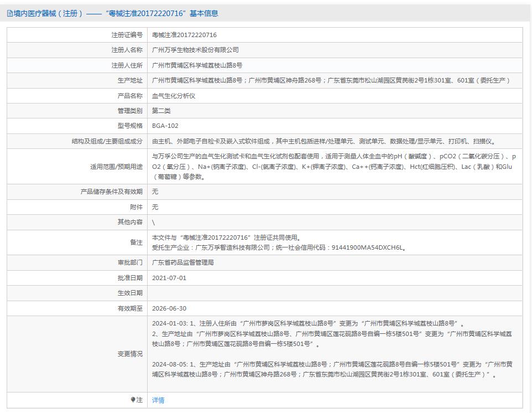Select change item 2、生产地址由 line

(x=332, y=339)
